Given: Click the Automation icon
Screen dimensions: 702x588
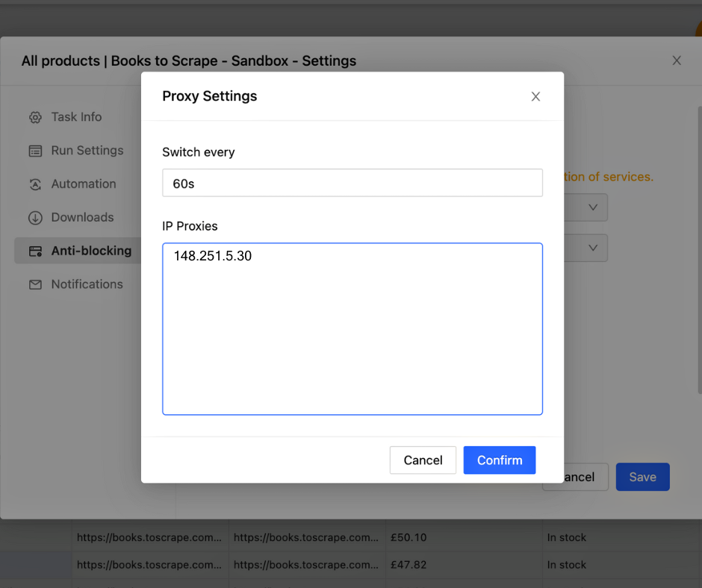Looking at the screenshot, I should point(34,184).
